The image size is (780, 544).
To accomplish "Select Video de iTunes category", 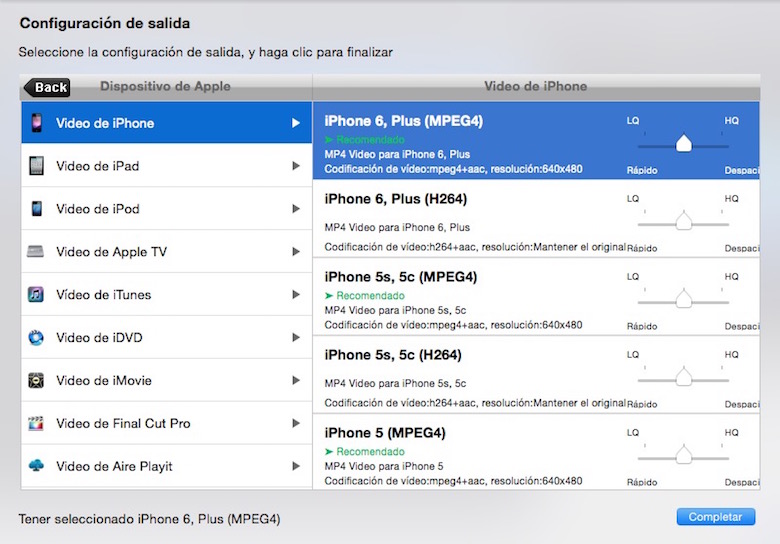I will pyautogui.click(x=167, y=294).
